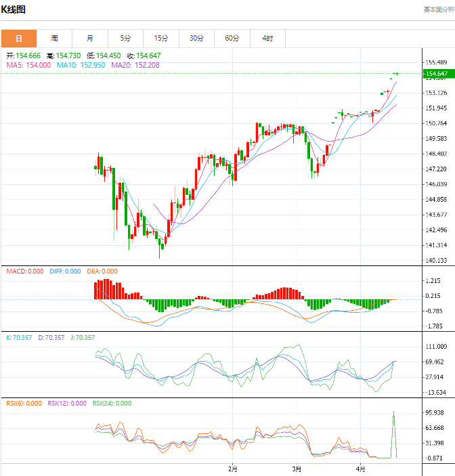Image resolution: width=455 pixels, height=476 pixels.
Task: Click the DEA: 0.000 indicator label
Action: pos(102,272)
